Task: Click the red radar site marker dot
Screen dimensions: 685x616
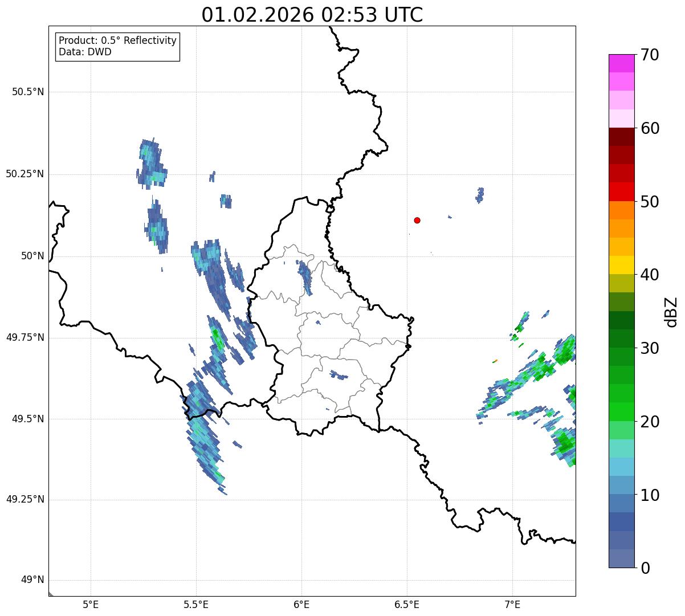Action: (417, 220)
